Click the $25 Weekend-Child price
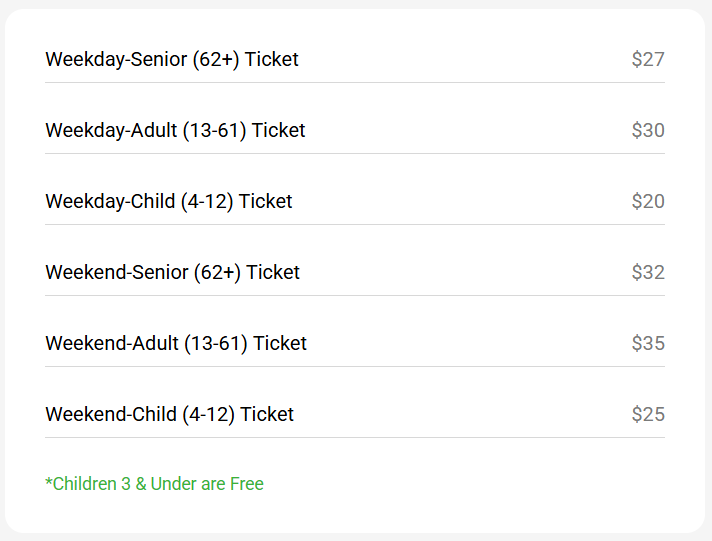This screenshot has width=712, height=541. point(648,414)
